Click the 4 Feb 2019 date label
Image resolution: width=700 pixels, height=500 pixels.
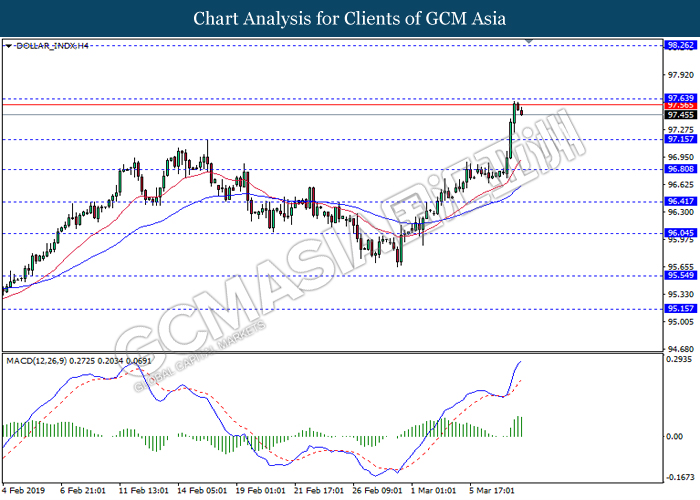[x=24, y=490]
